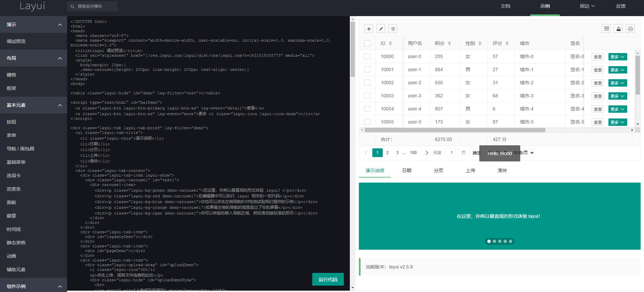Click 查看 button for user-5 row
Image resolution: width=644 pixels, height=292 pixels.
(x=598, y=122)
